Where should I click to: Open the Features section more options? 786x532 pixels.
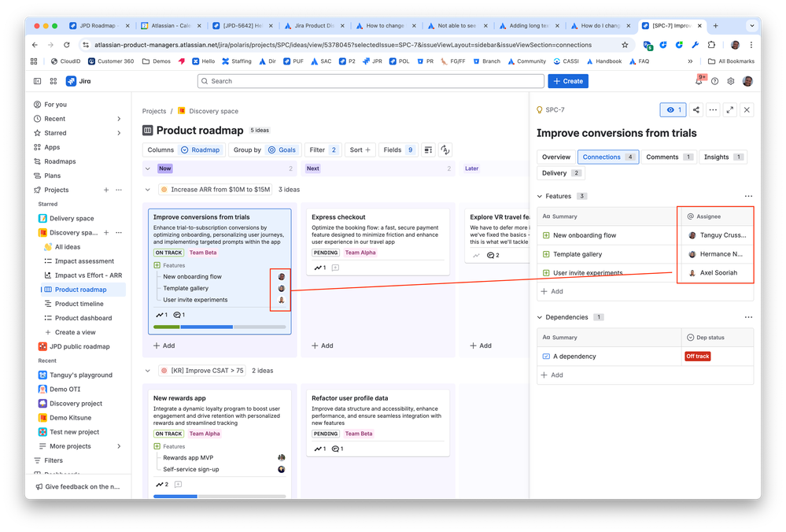pyautogui.click(x=748, y=197)
